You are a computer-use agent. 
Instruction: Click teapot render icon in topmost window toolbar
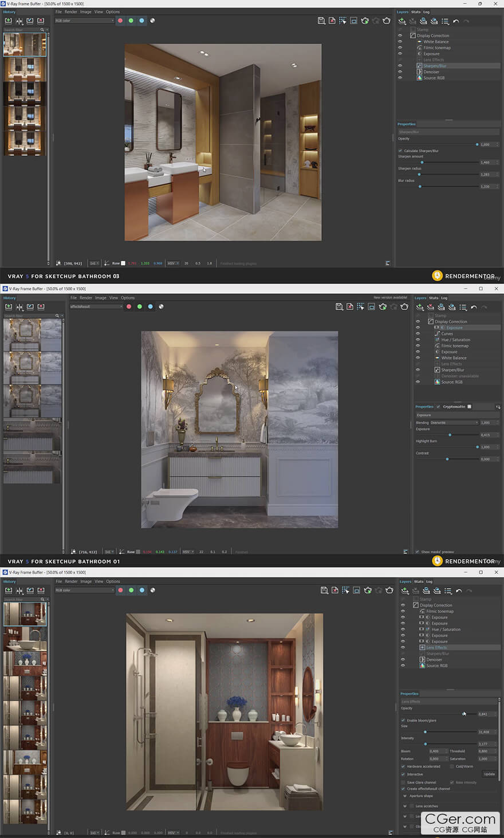click(387, 21)
